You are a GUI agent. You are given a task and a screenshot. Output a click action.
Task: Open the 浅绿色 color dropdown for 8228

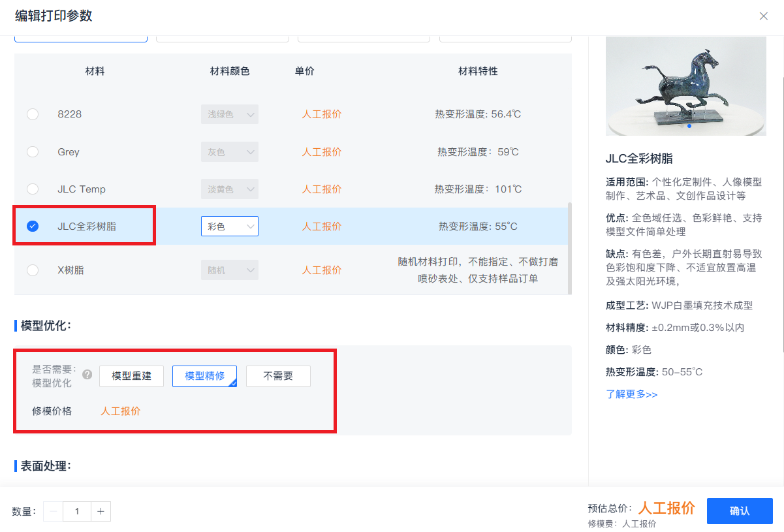point(230,114)
